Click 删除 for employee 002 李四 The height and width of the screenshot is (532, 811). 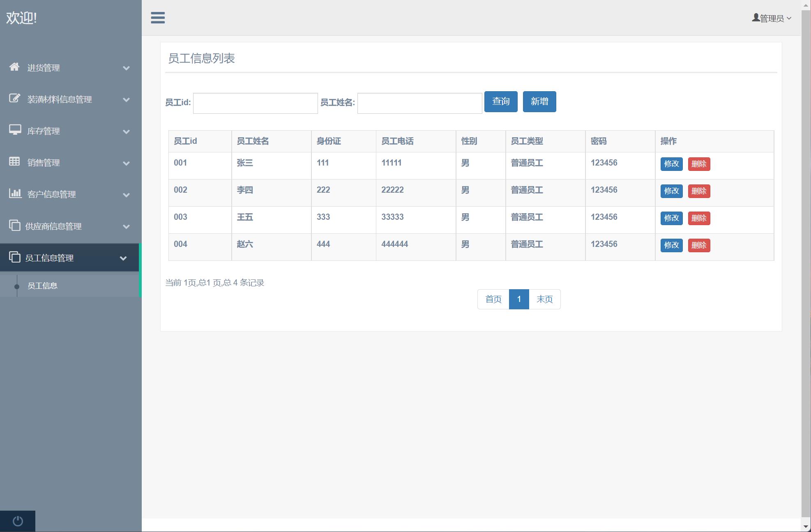coord(698,191)
